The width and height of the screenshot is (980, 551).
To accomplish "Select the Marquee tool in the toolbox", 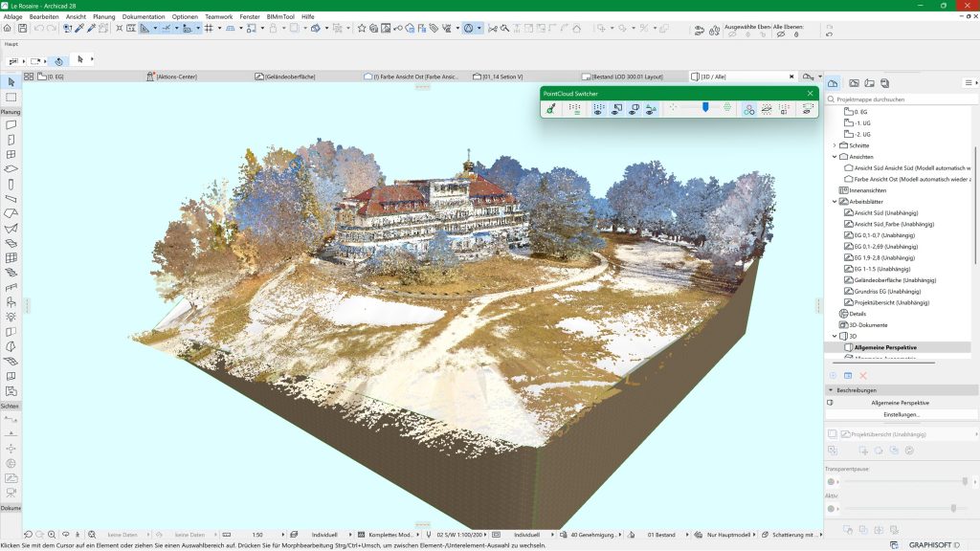I will pyautogui.click(x=11, y=98).
